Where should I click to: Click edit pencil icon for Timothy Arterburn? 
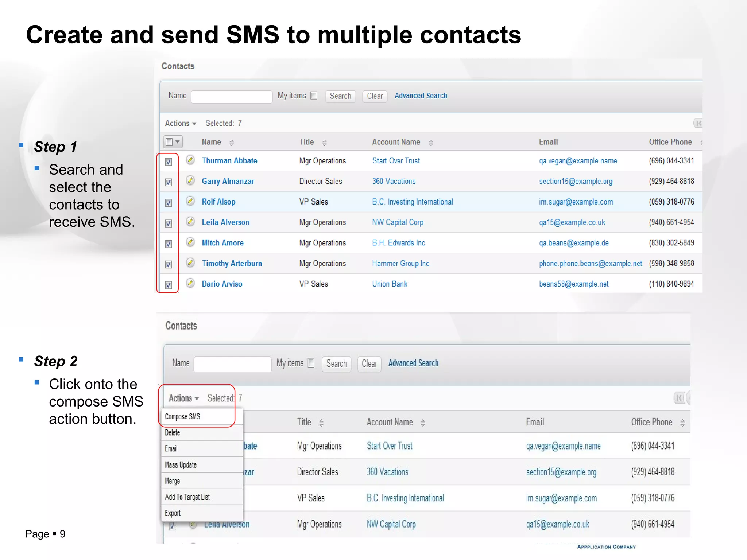point(190,262)
